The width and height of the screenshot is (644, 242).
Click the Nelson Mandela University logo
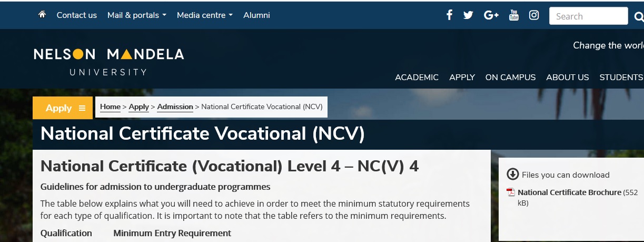(108, 61)
